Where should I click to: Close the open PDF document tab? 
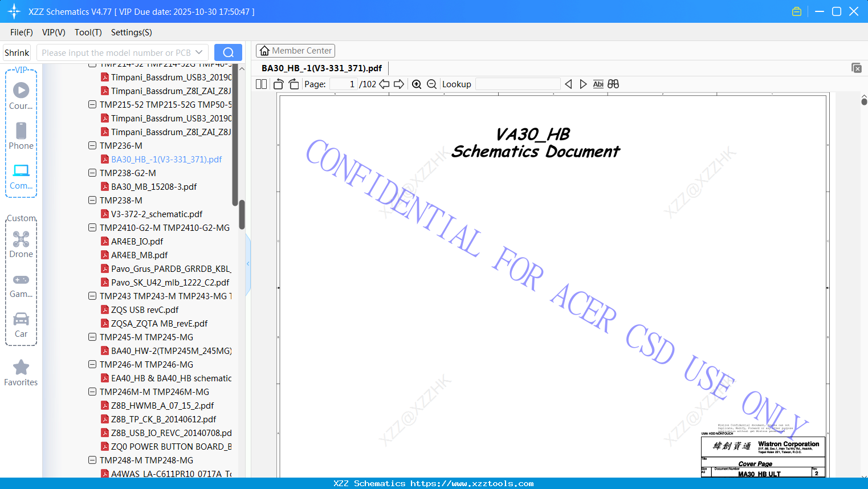[857, 68]
